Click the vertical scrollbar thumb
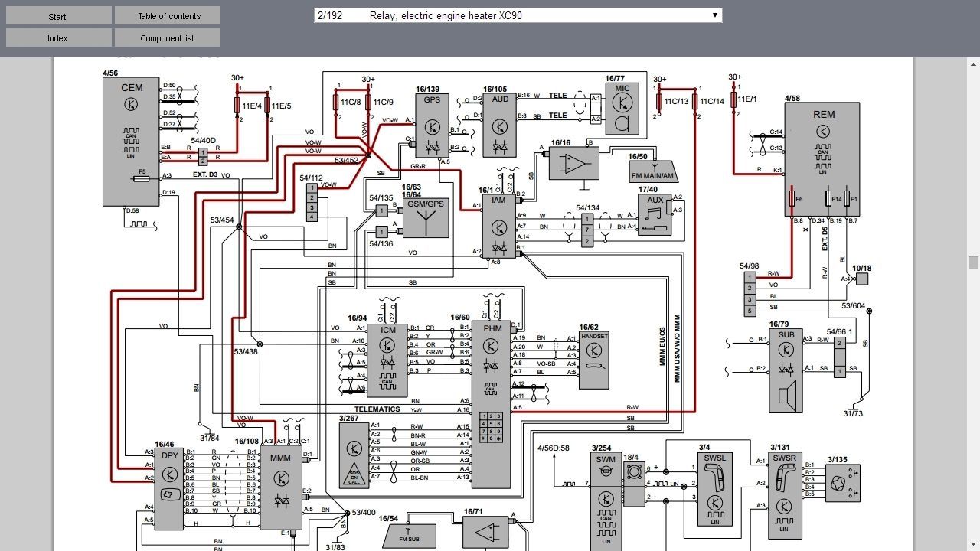980x551 pixels. (x=973, y=262)
